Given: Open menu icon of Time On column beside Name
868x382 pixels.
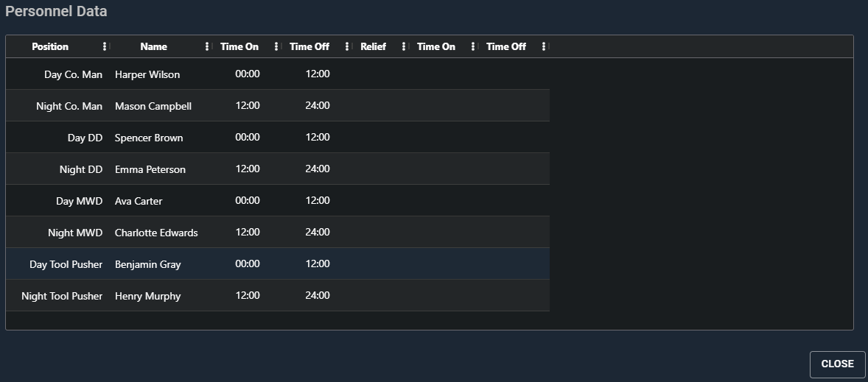Looking at the screenshot, I should [276, 46].
